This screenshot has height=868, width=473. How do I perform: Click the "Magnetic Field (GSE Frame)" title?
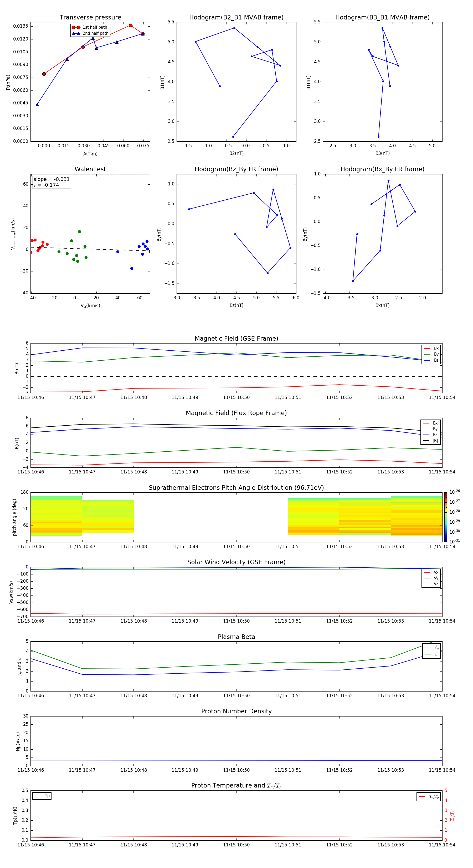[236, 339]
